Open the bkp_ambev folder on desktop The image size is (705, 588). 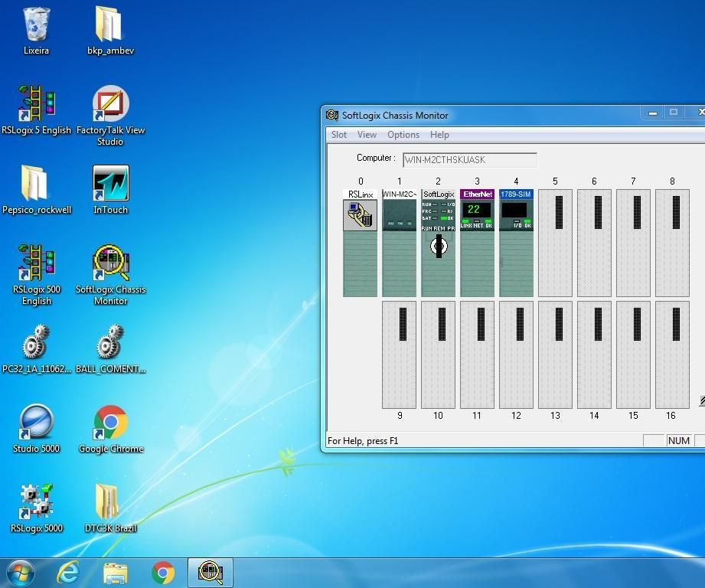coord(110,31)
